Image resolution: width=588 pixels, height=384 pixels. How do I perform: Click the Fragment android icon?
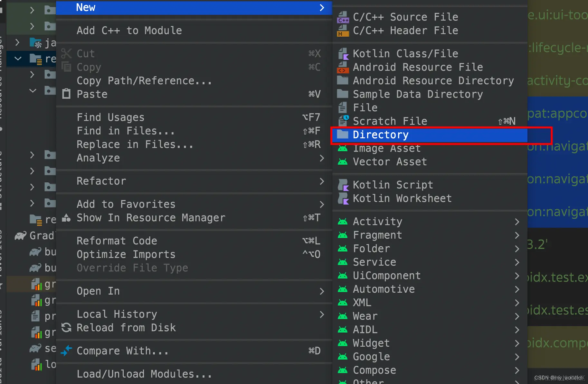(343, 235)
